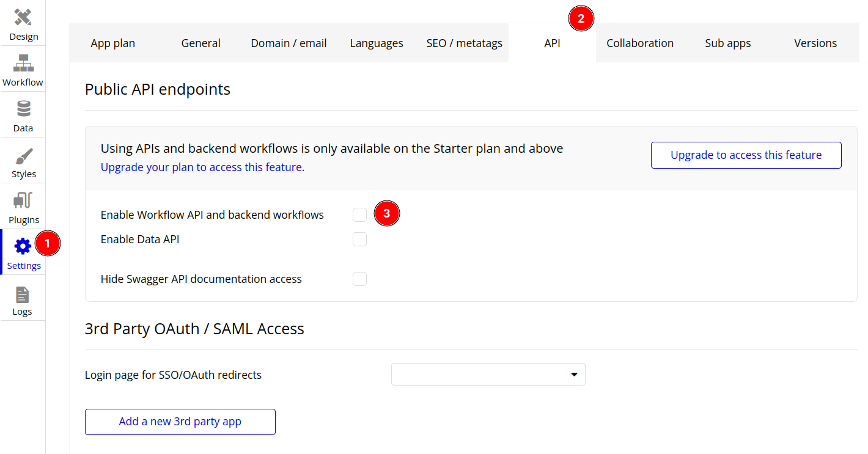Image resolution: width=868 pixels, height=454 pixels.
Task: Select the Styles brush icon
Action: pyautogui.click(x=23, y=156)
